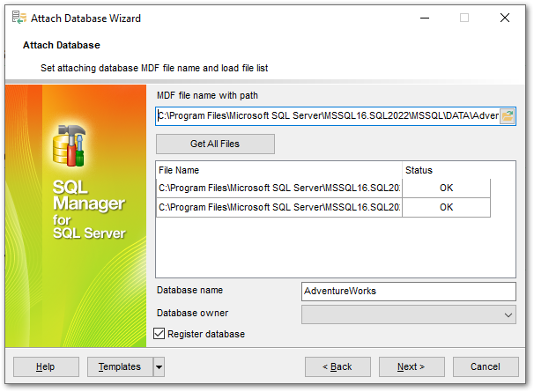
Task: Edit the Database name field AdventureWorks
Action: (408, 292)
